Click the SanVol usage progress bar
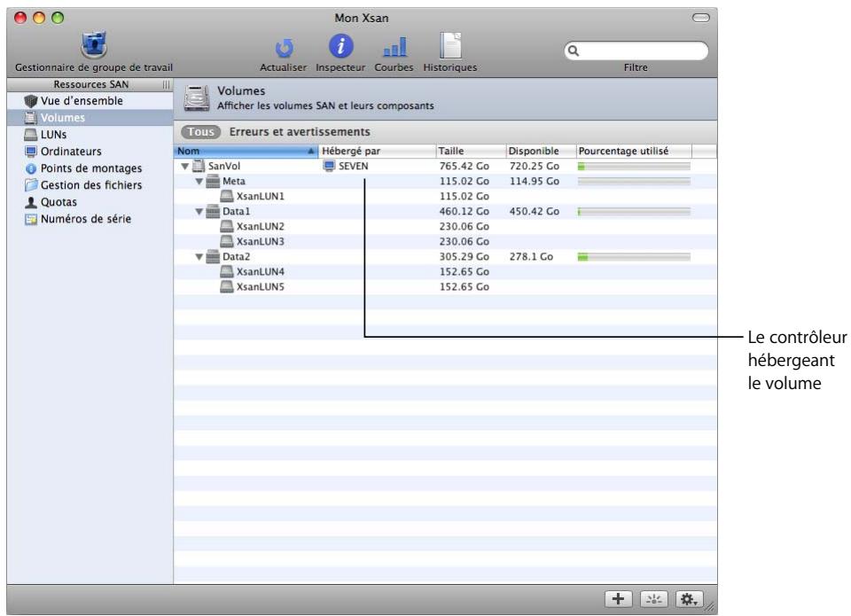 tap(634, 167)
